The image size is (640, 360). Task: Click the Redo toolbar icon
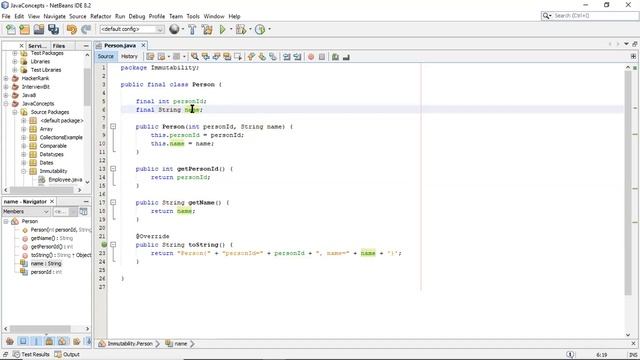[86, 29]
